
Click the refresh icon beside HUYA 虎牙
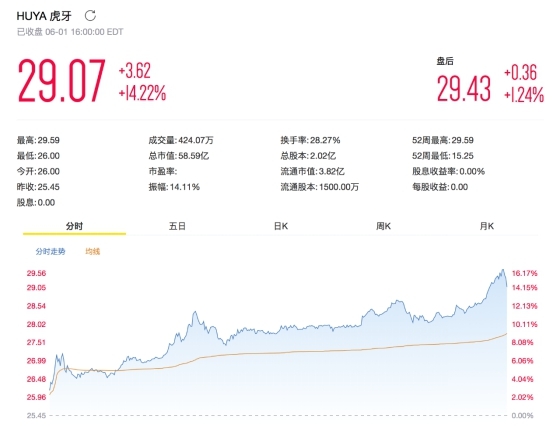click(90, 16)
